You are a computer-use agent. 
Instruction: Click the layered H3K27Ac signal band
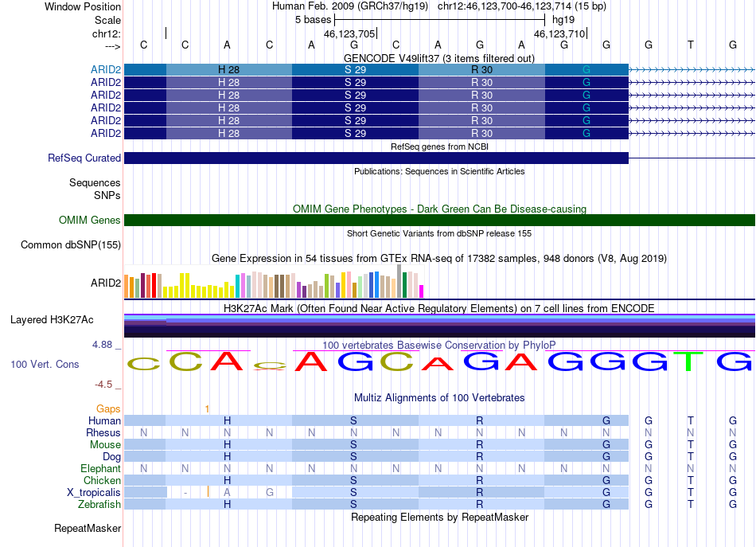tap(439, 326)
